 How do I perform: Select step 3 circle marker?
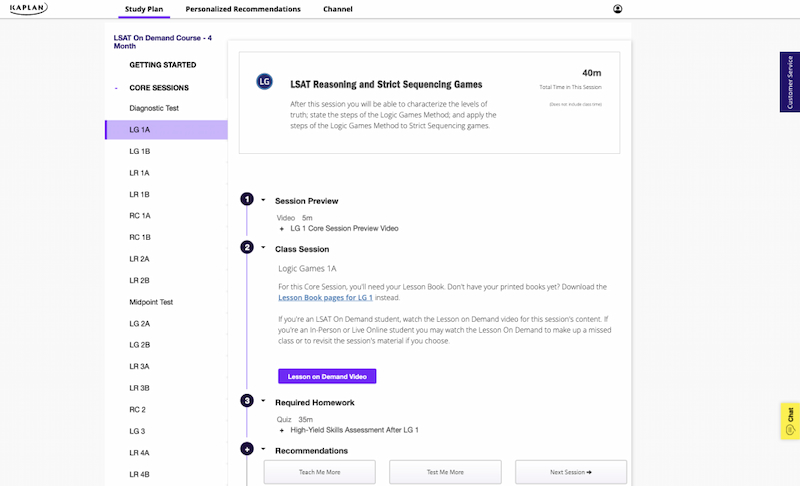[247, 401]
